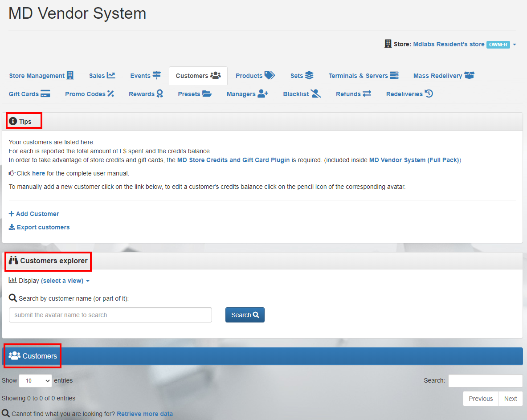Click the Mdlabs Resident's store link

click(x=449, y=44)
